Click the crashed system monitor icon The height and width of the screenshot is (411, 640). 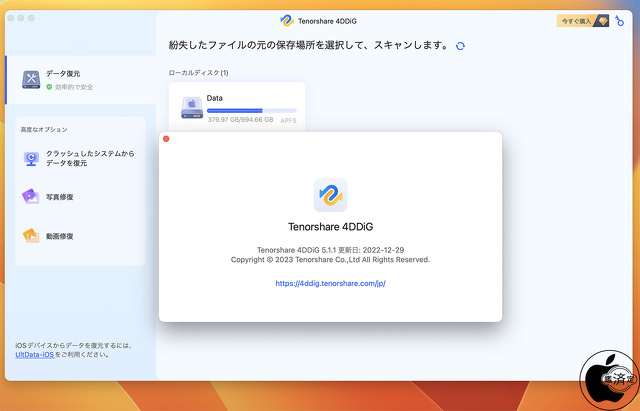pyautogui.click(x=31, y=158)
